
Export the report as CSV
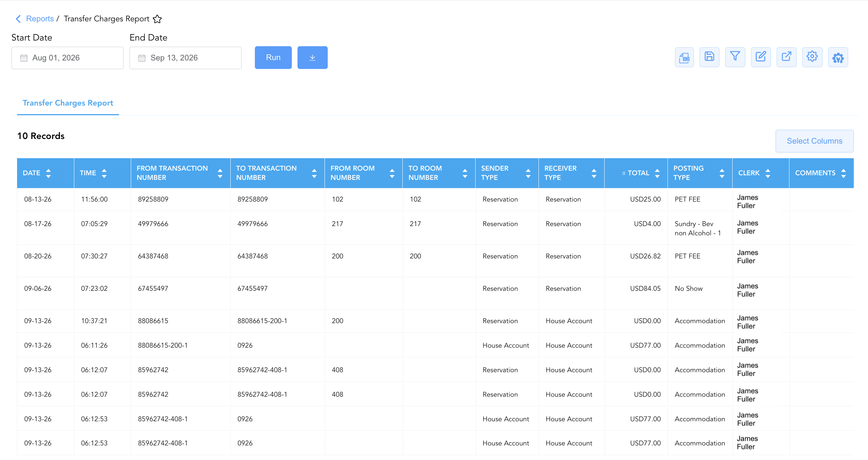coord(684,57)
